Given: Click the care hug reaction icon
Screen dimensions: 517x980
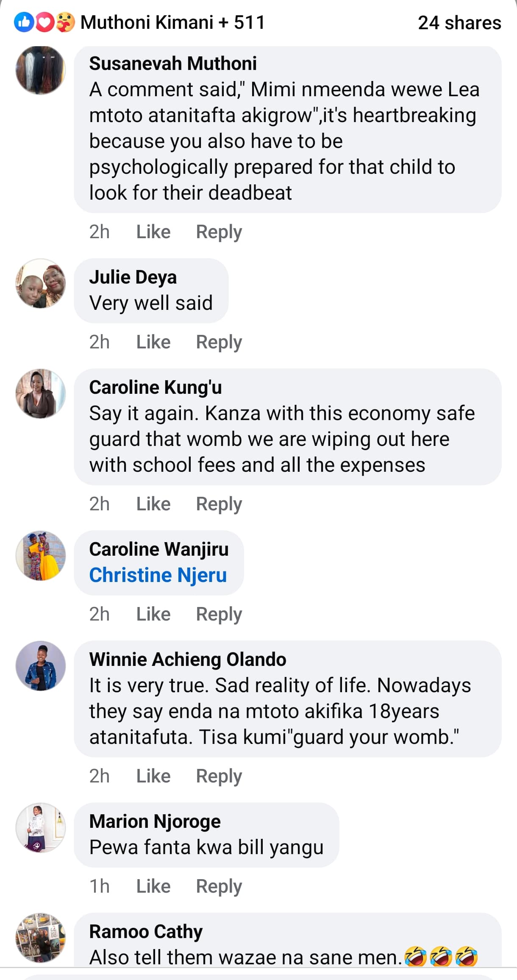Looking at the screenshot, I should 65,22.
